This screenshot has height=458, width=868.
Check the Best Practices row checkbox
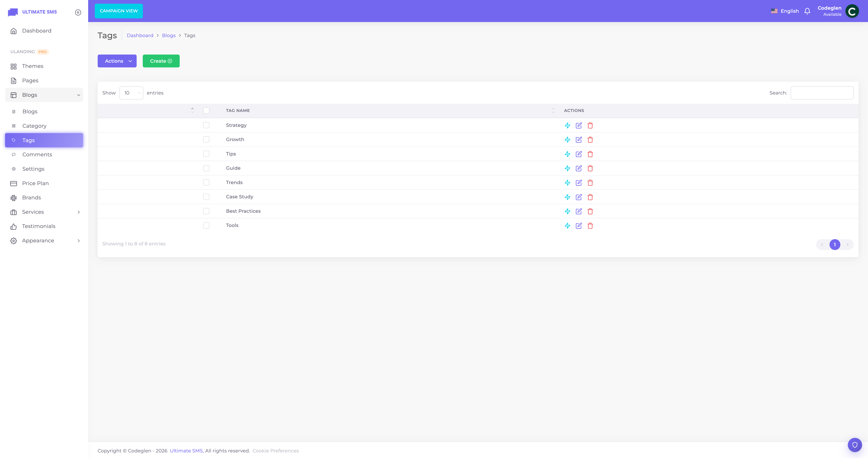point(206,211)
